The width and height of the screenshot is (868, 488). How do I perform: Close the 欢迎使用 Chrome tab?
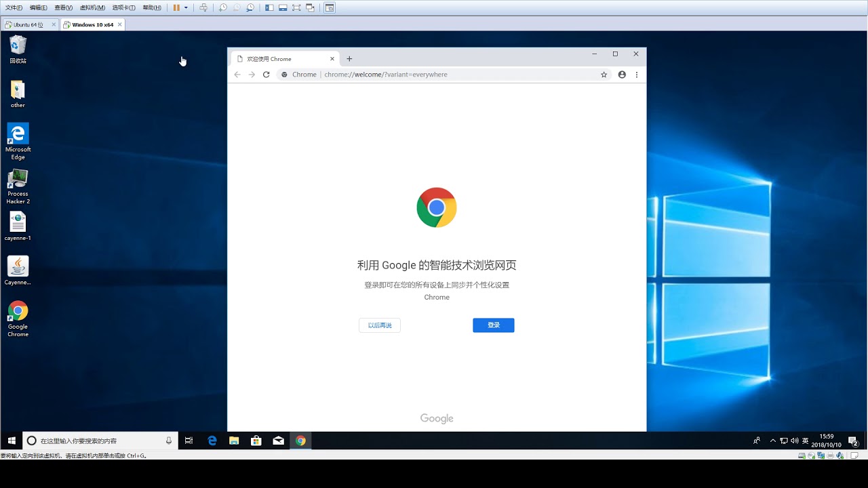pyautogui.click(x=332, y=59)
